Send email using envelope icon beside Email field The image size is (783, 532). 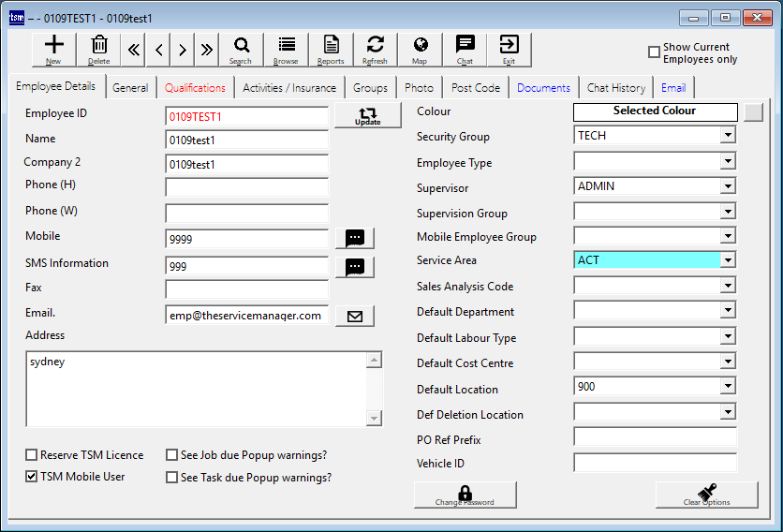pos(354,316)
